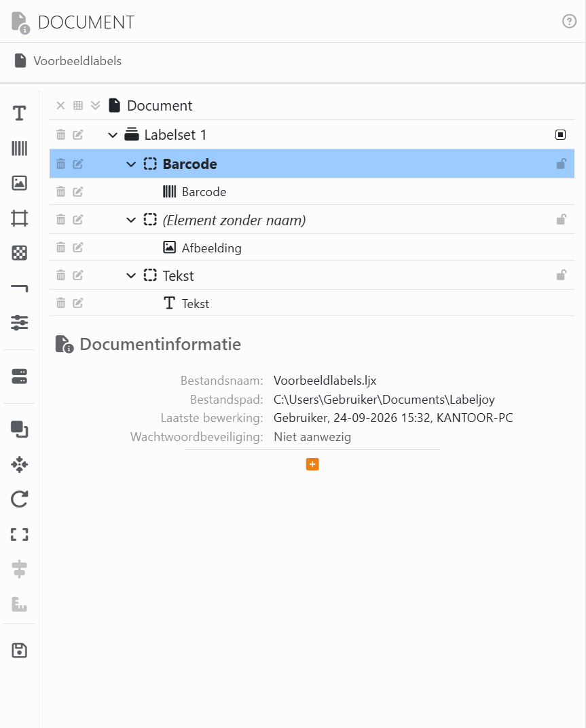Toggle lock on Element zonder naam

click(x=562, y=219)
